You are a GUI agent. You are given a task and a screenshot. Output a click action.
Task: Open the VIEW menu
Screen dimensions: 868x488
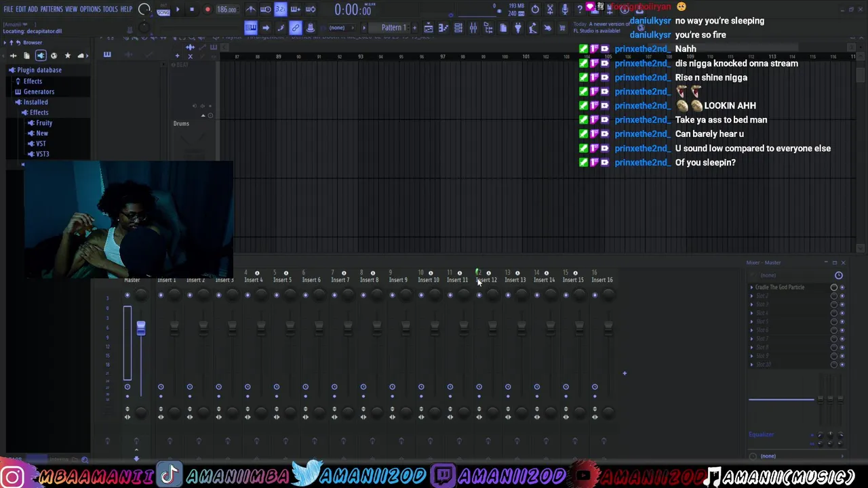coord(71,9)
